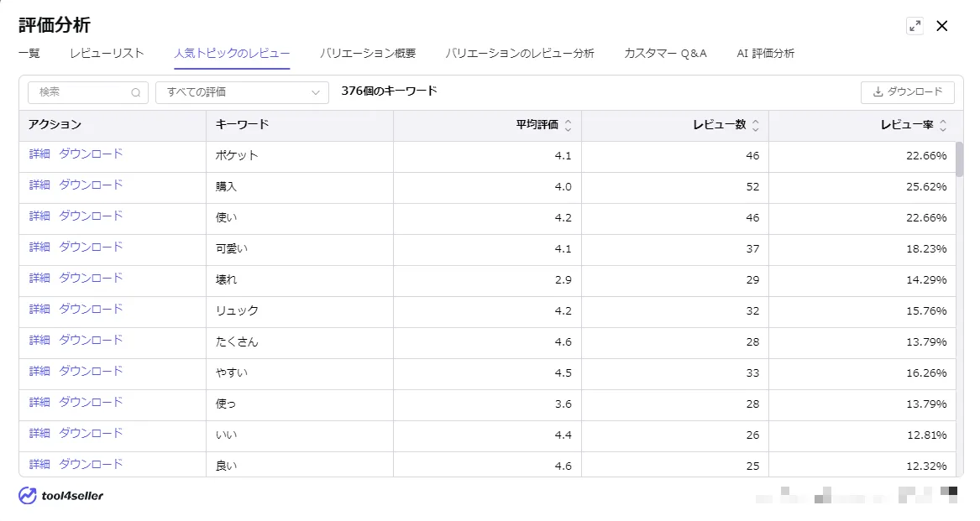Download the ポケット keyword row
Viewport: 980px width, 521px height.
[91, 154]
